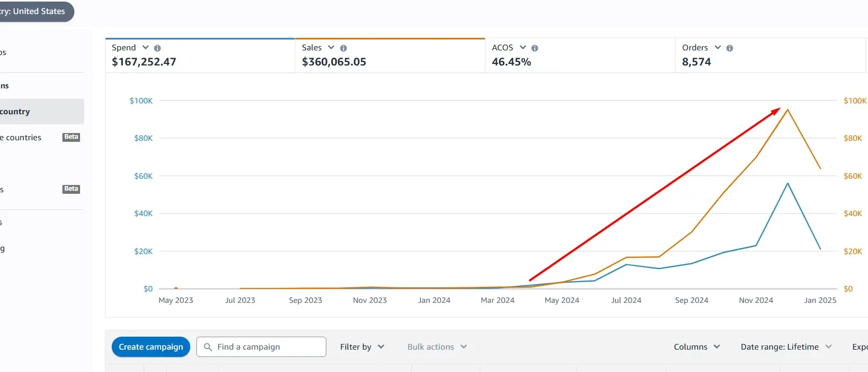The height and width of the screenshot is (372, 868).
Task: Open the Columns dropdown
Action: click(x=697, y=347)
